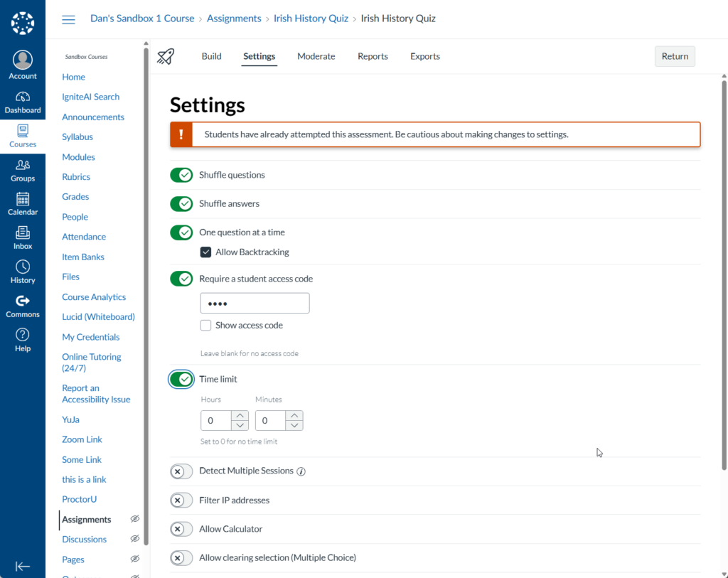The width and height of the screenshot is (728, 578).
Task: Open Courses in global navigation
Action: pyautogui.click(x=22, y=136)
